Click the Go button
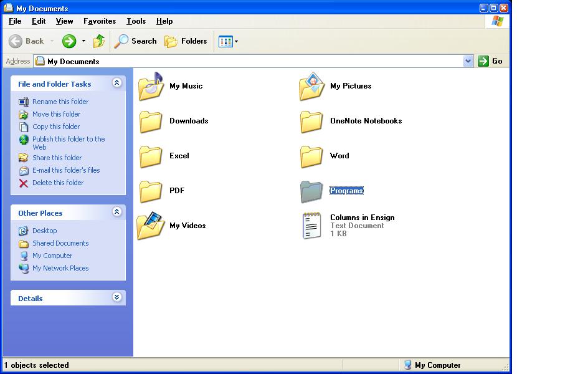This screenshot has width=588, height=374. click(490, 61)
